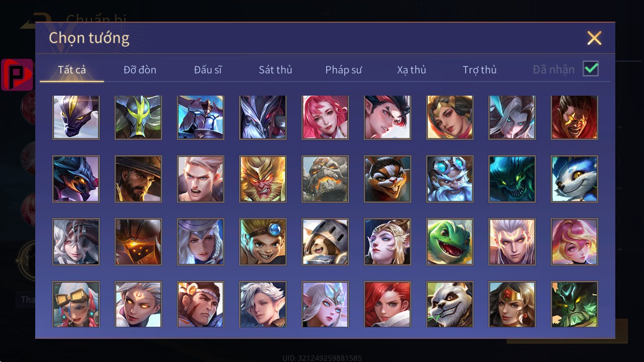Select the hero with goggles on white hair
This screenshot has width=644, height=362.
[76, 304]
